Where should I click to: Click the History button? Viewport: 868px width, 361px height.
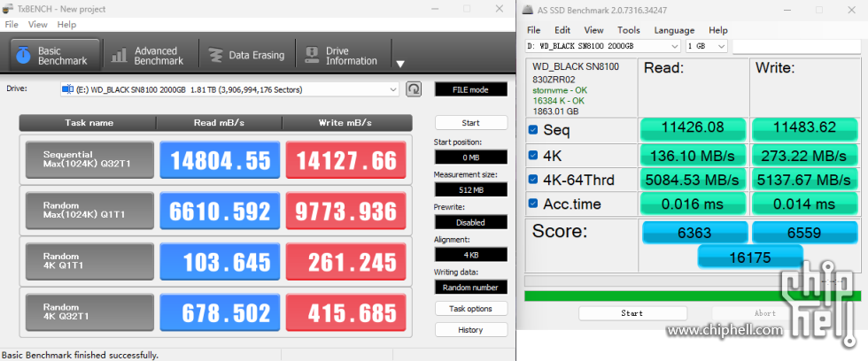(470, 330)
